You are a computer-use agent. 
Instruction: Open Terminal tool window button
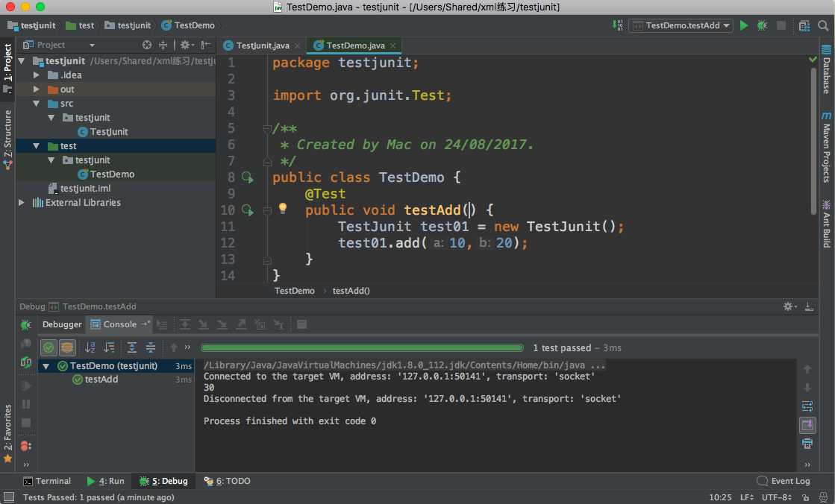pos(47,481)
